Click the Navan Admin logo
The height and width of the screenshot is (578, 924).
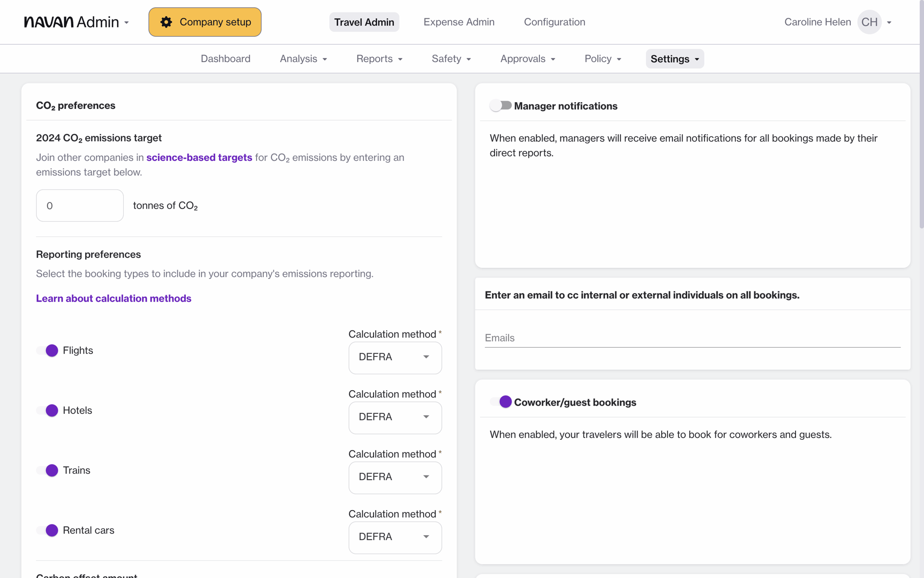tap(71, 22)
